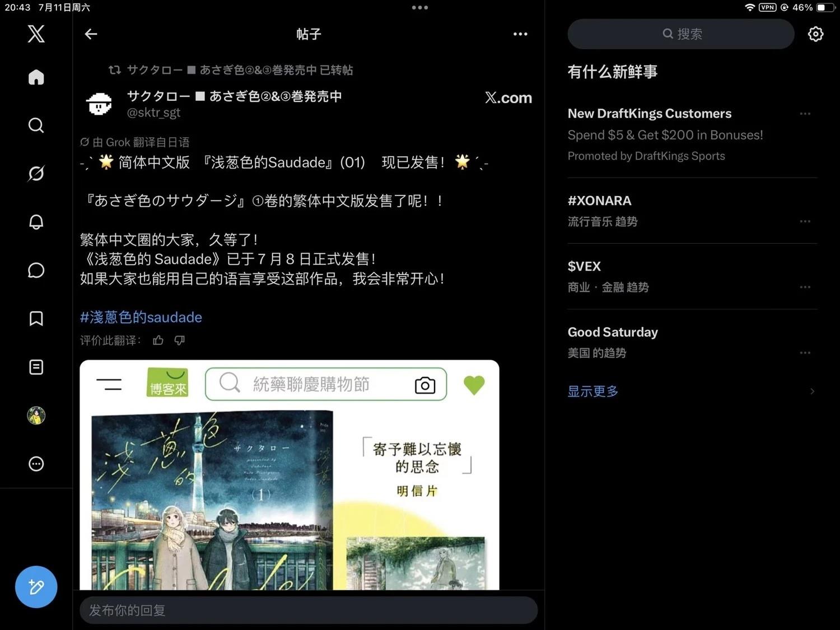Open more options for #XONARA trend
Viewport: 840px width, 630px height.
[x=805, y=221]
